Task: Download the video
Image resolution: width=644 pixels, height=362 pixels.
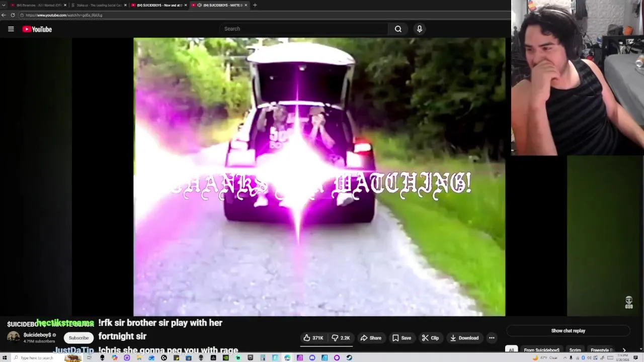Action: point(464,338)
